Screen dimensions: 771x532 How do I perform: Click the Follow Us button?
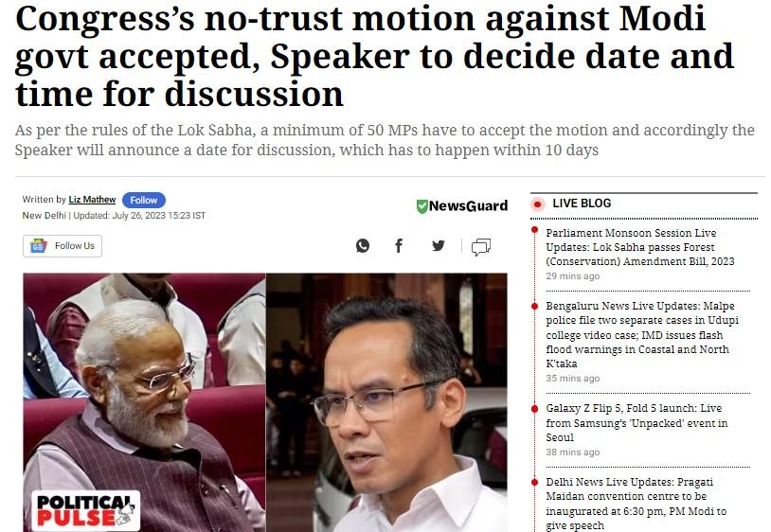coord(63,245)
